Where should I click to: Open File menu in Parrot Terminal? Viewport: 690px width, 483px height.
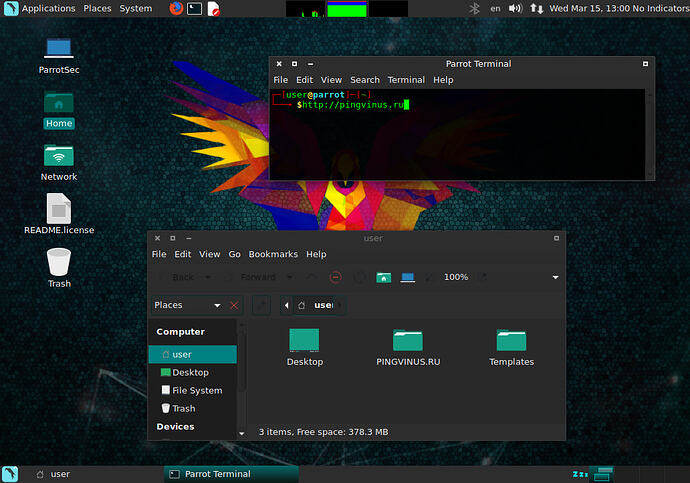[280, 80]
